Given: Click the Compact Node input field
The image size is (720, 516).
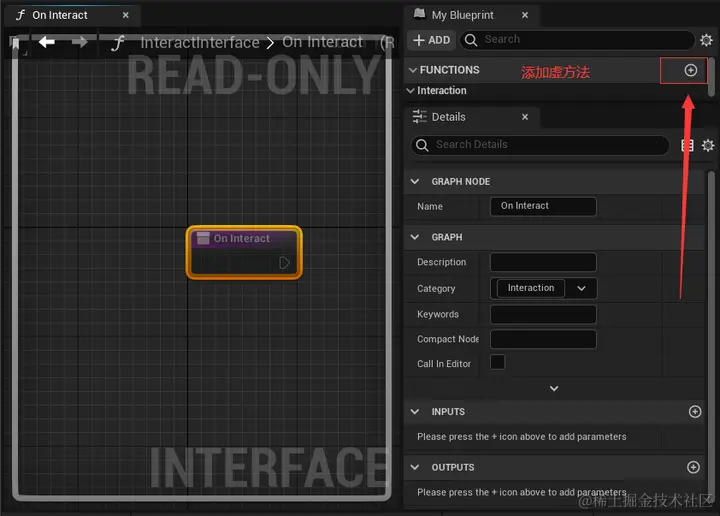Looking at the screenshot, I should tap(543, 339).
